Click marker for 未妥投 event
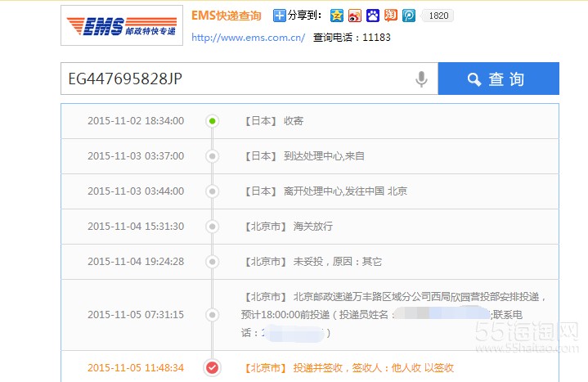Screen dimensions: 588x382 (x=213, y=262)
